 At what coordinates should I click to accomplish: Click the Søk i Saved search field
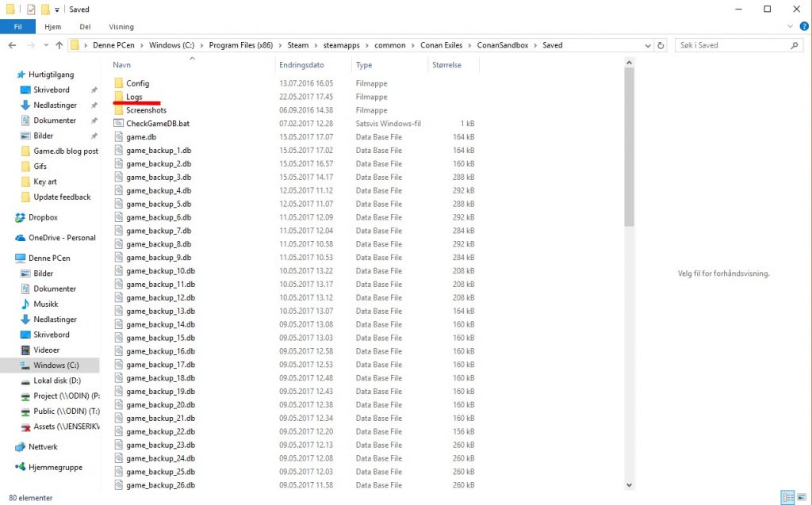coord(730,45)
